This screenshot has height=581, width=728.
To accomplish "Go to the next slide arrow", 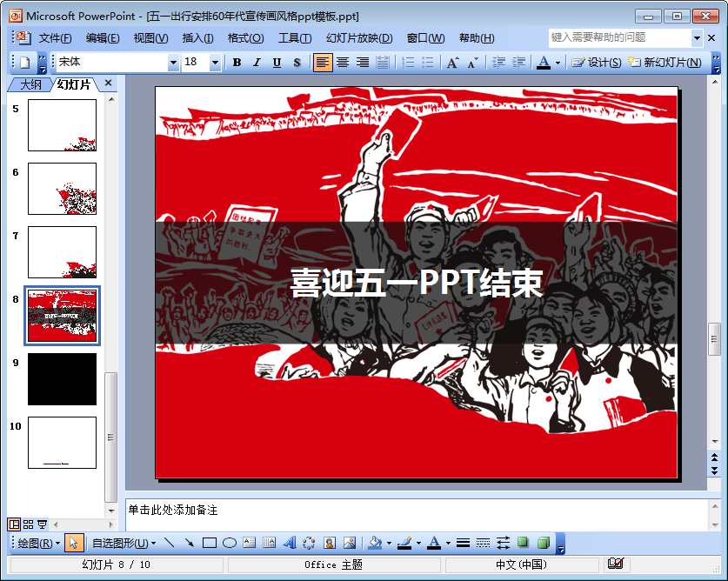I will (x=714, y=471).
